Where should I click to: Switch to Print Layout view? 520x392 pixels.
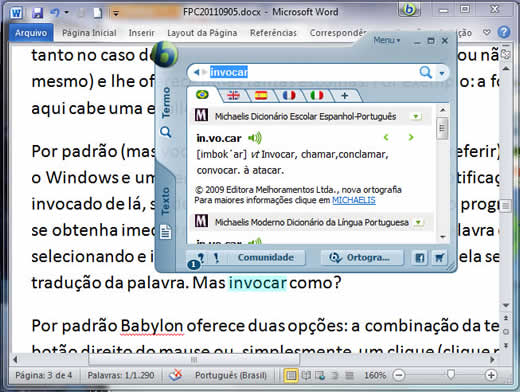click(x=291, y=376)
